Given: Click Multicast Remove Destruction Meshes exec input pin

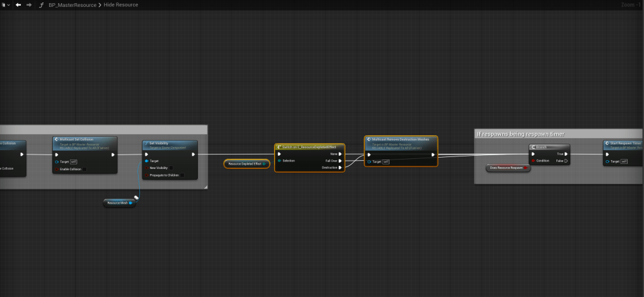Looking at the screenshot, I should point(369,155).
